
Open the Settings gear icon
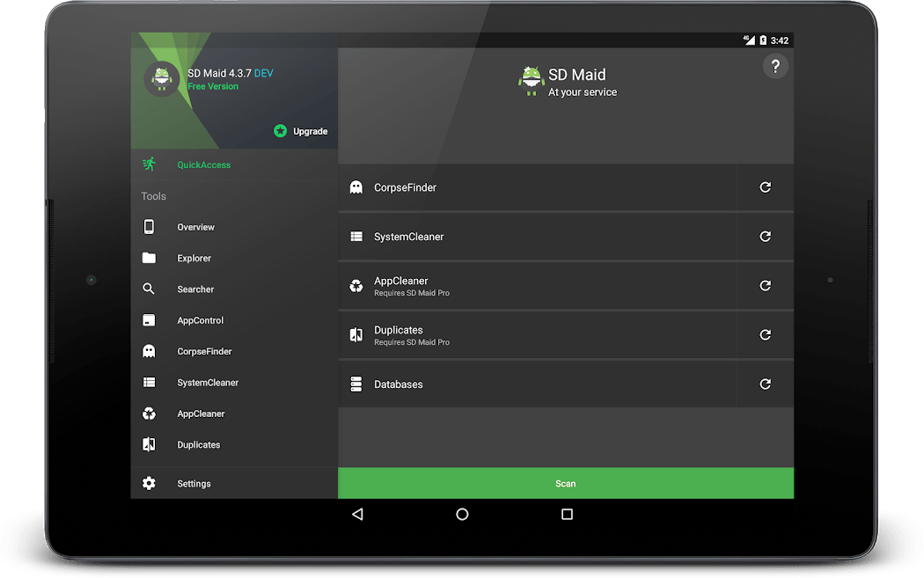click(150, 482)
